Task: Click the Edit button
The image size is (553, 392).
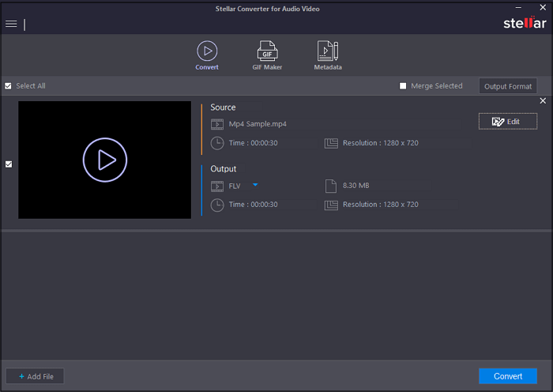Action: click(507, 122)
